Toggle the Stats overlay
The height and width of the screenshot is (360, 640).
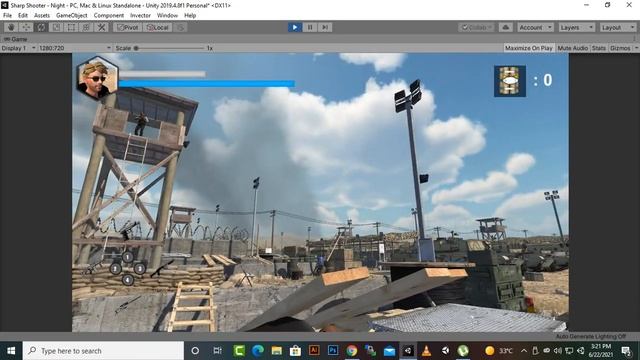coord(599,48)
